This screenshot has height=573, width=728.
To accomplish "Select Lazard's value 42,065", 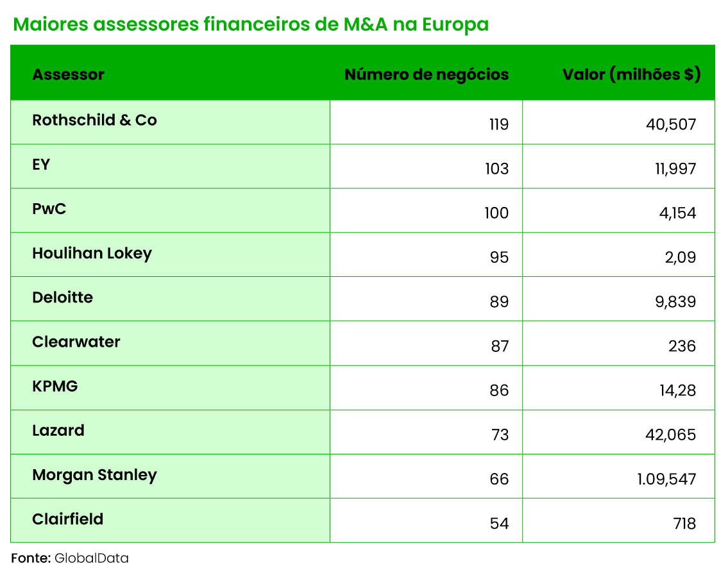I will click(x=670, y=435).
